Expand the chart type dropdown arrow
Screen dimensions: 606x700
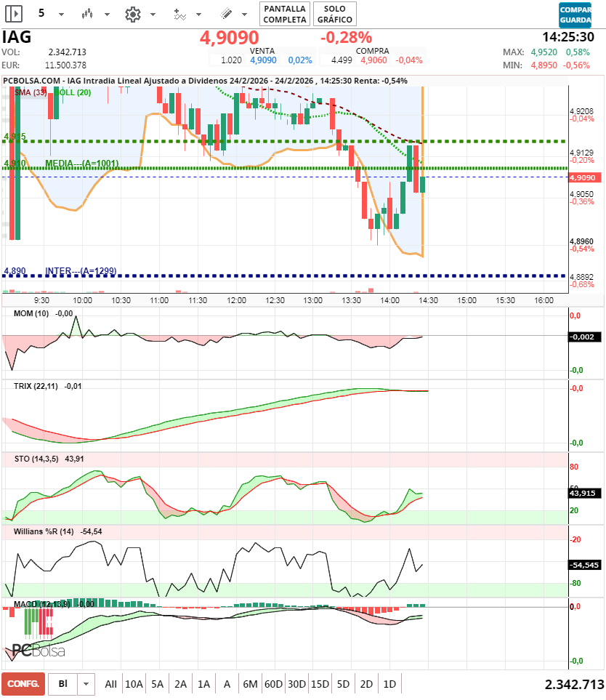tap(107, 15)
